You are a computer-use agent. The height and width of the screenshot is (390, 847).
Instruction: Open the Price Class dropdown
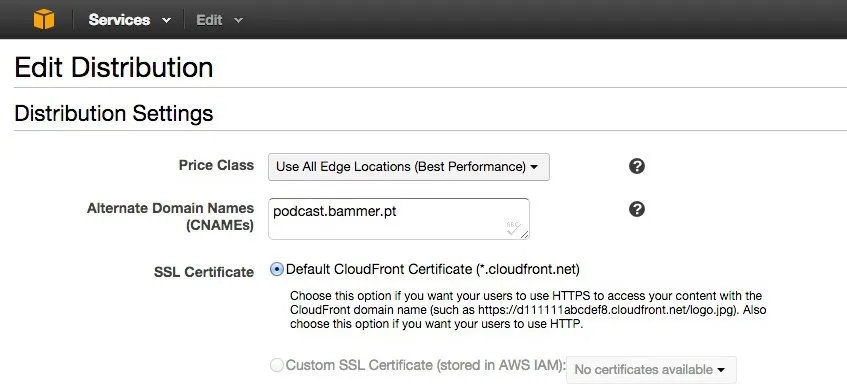408,167
